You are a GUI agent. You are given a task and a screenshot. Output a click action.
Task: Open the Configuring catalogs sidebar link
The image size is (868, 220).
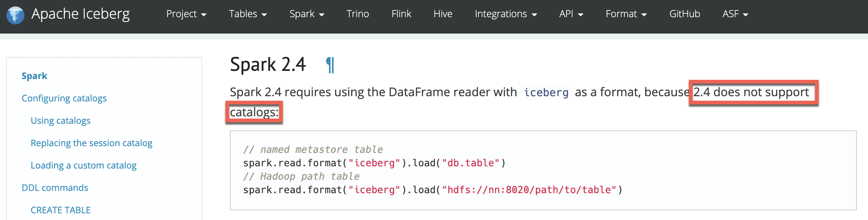64,98
